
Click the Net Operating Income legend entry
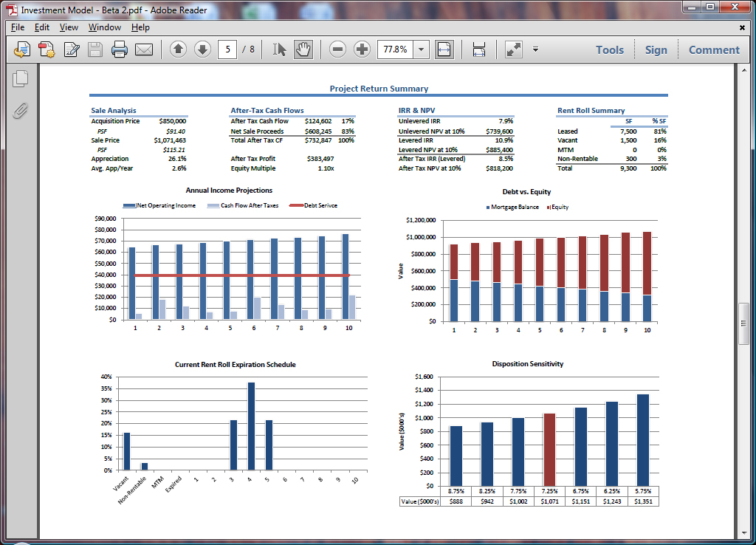click(x=159, y=205)
